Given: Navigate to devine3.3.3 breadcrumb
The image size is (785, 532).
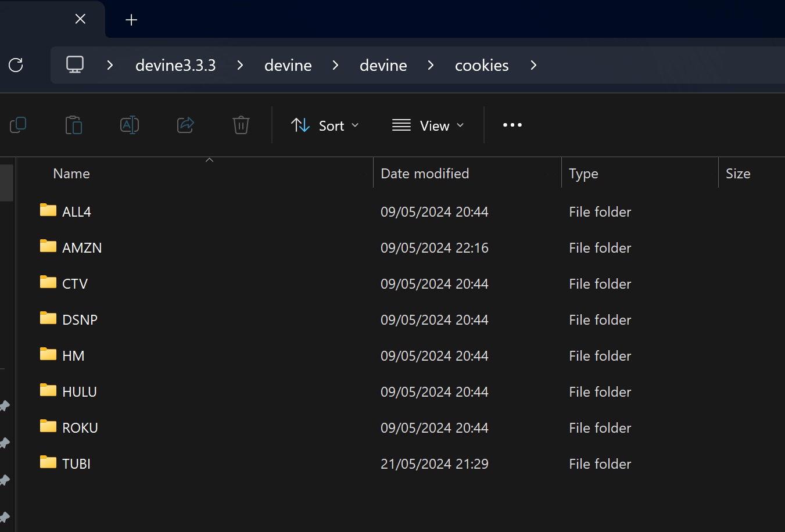Looking at the screenshot, I should pyautogui.click(x=175, y=65).
